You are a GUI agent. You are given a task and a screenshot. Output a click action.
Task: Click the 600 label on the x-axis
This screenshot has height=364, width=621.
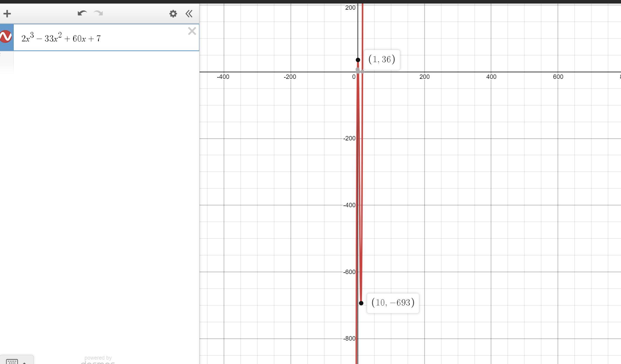(x=558, y=77)
